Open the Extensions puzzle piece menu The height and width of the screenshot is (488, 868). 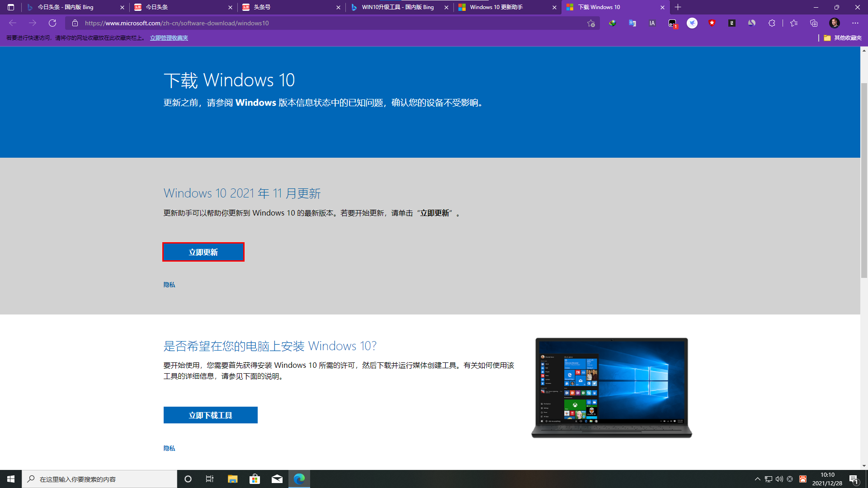[x=772, y=23]
